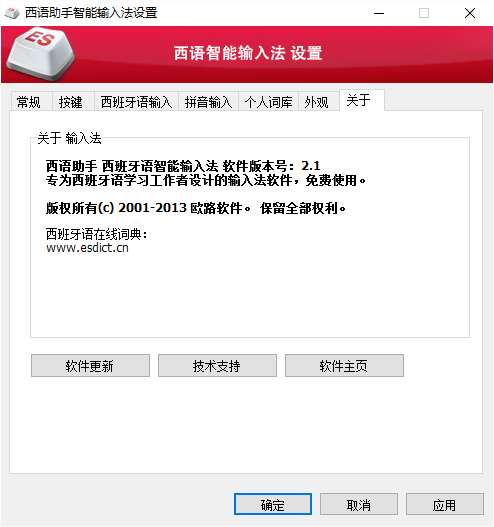Open 技术支持 support button
This screenshot has width=494, height=527.
tap(217, 366)
